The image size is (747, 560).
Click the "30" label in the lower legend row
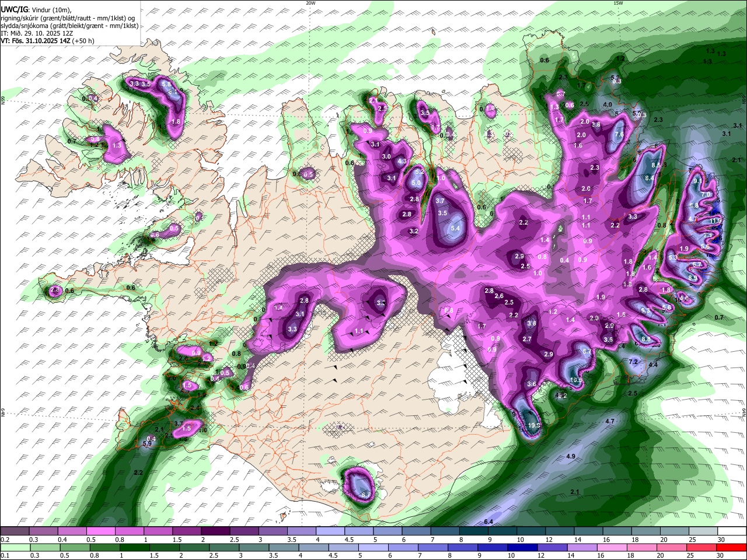[719, 555]
